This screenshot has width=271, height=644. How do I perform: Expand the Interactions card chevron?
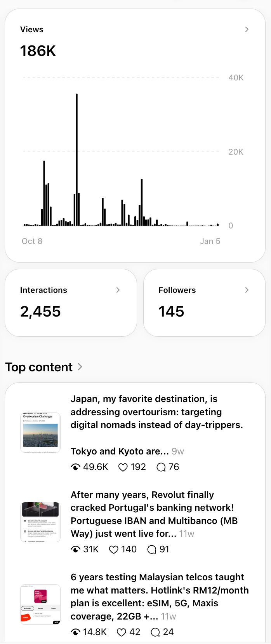[118, 290]
